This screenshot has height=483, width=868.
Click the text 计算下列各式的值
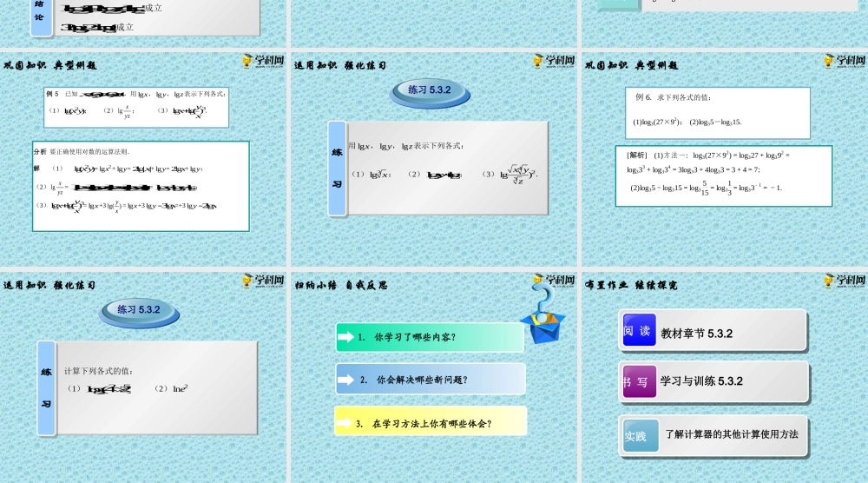click(x=99, y=371)
